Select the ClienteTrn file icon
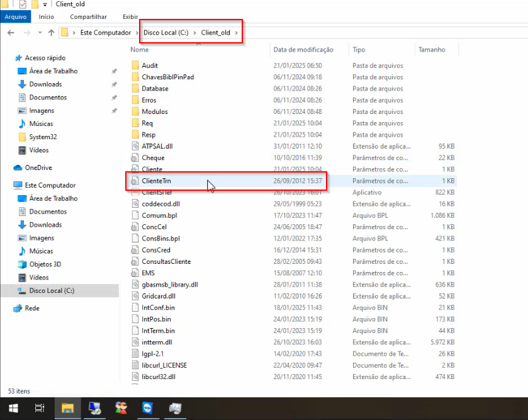Image resolution: width=528 pixels, height=420 pixels. [135, 181]
